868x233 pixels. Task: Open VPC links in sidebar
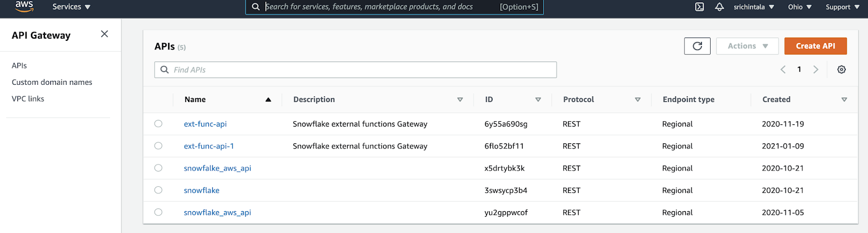pos(28,99)
